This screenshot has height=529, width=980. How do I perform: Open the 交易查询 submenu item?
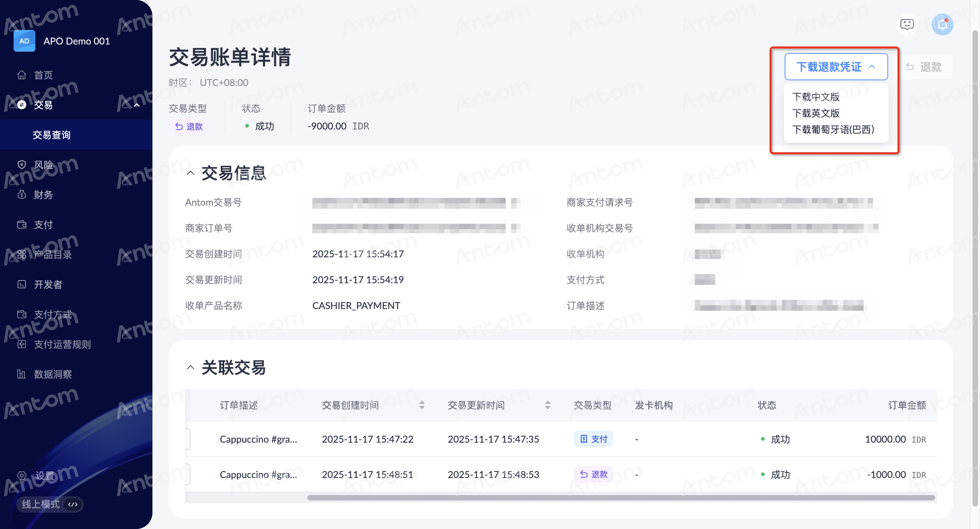pyautogui.click(x=76, y=135)
